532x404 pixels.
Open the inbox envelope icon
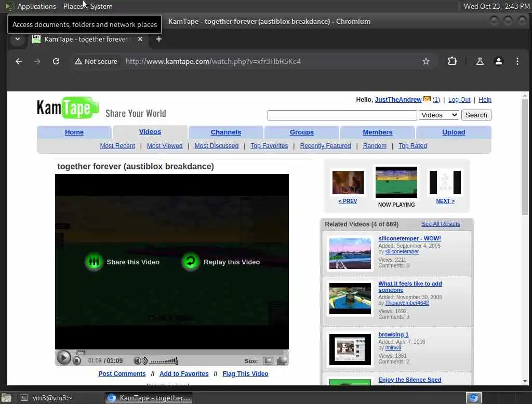(427, 99)
